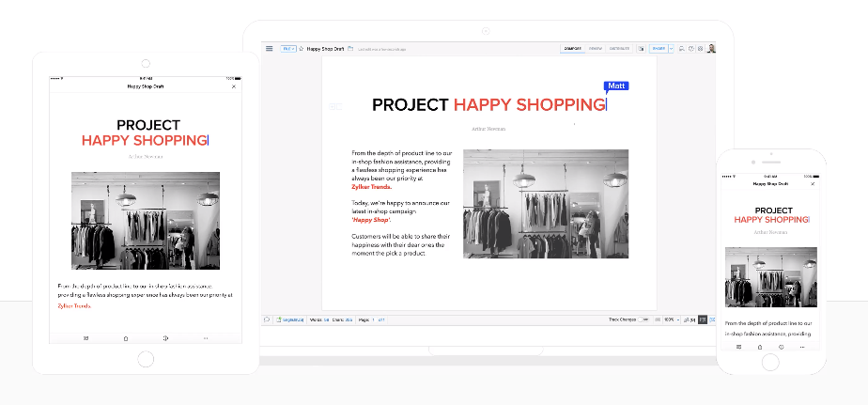Click the Matt collaborator cursor label
868x405 pixels.
pyautogui.click(x=616, y=86)
